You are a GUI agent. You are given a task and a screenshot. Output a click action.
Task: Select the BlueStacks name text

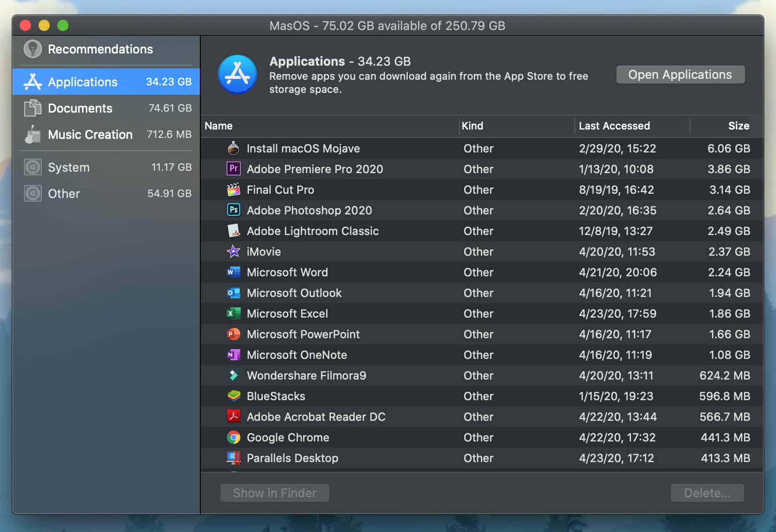pyautogui.click(x=276, y=396)
